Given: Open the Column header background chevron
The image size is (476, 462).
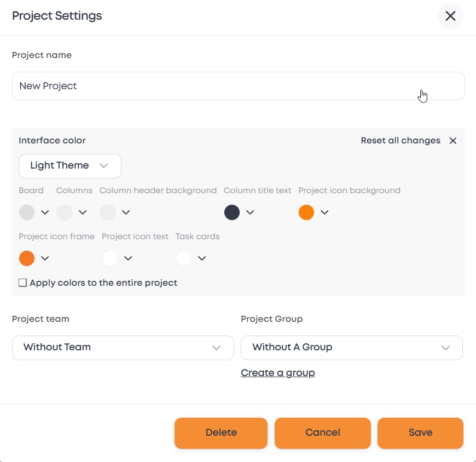Looking at the screenshot, I should (x=126, y=212).
